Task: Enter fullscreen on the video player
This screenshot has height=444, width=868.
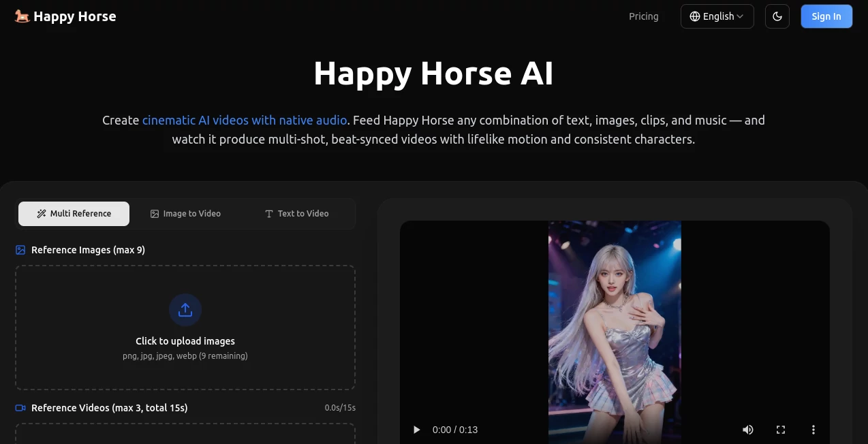Action: coord(781,430)
